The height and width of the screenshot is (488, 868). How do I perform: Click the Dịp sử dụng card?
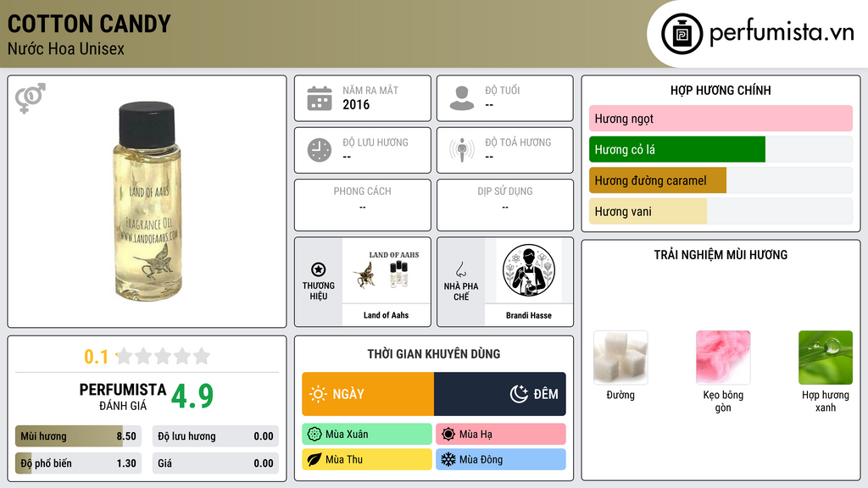point(505,205)
